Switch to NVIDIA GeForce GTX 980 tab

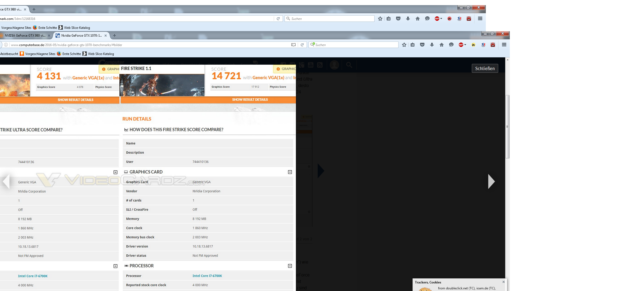coord(25,36)
